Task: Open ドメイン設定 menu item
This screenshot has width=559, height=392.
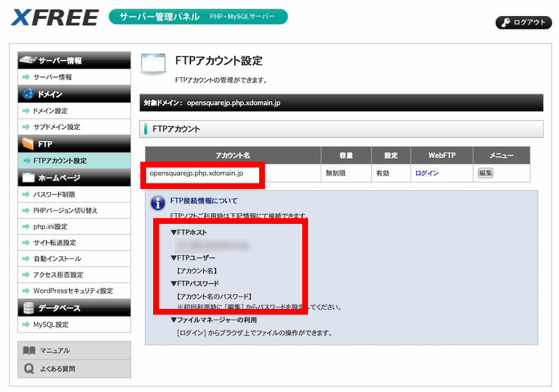Action: pyautogui.click(x=49, y=111)
